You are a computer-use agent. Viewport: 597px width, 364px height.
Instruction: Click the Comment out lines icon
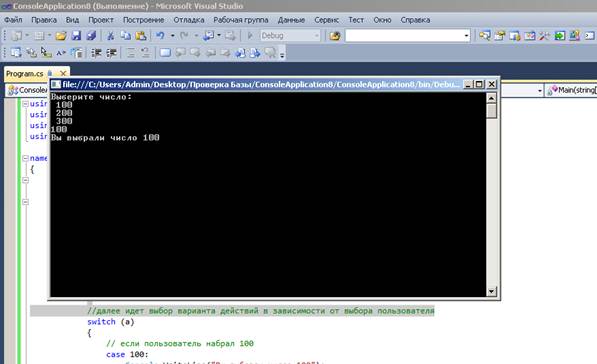131,53
